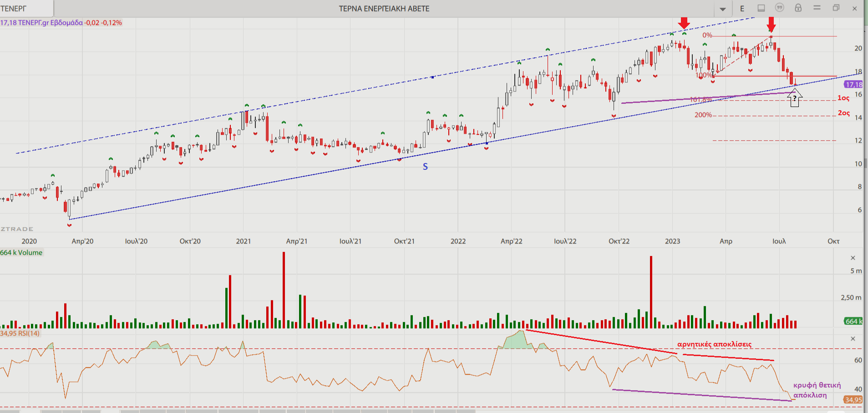
Task: Select the question-mark up-arrow annotation
Action: pos(795,98)
